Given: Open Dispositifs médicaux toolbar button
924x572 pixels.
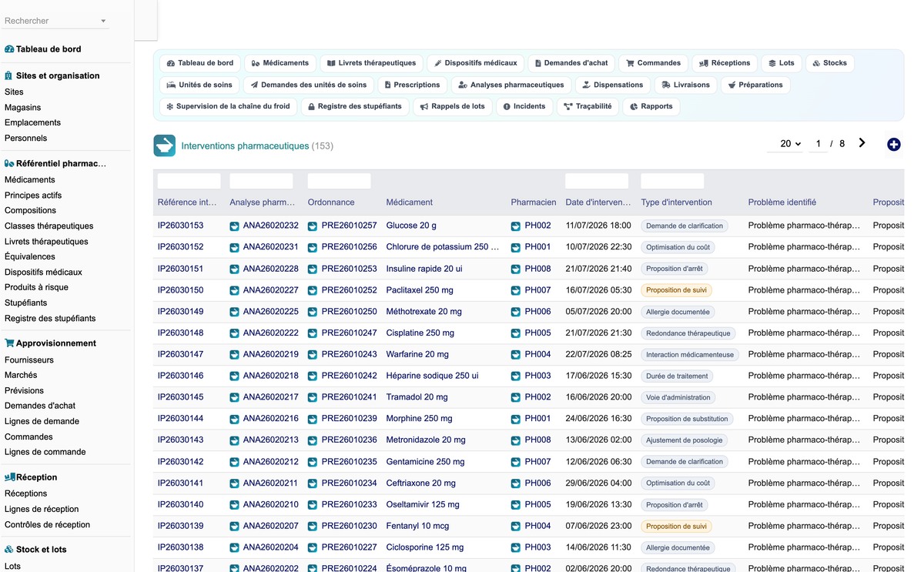Looking at the screenshot, I should tap(476, 63).
